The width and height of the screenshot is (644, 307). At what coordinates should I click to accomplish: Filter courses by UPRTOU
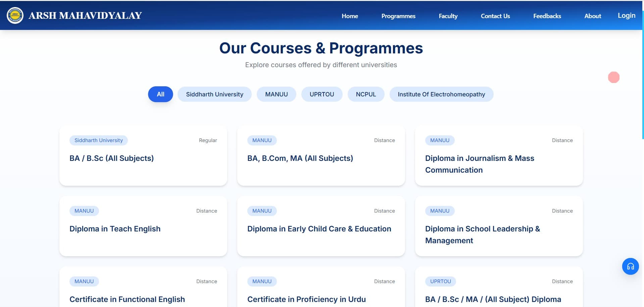pos(322,94)
